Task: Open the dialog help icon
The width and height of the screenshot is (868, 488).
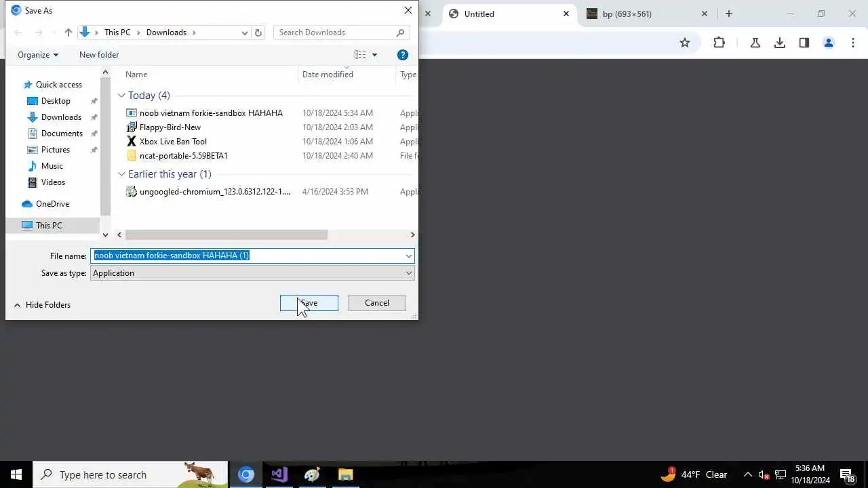Action: (x=403, y=55)
